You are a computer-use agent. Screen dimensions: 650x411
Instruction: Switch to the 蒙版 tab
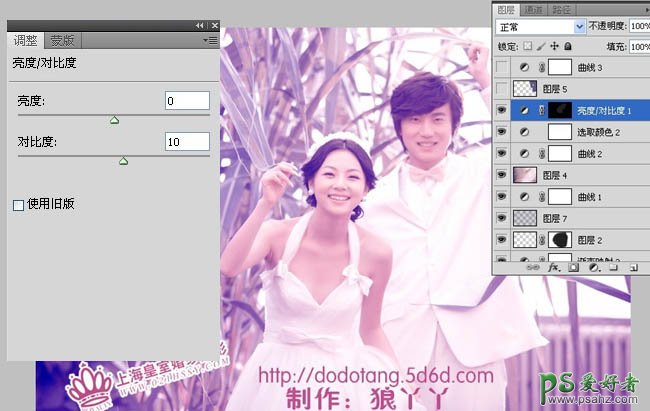coord(62,41)
